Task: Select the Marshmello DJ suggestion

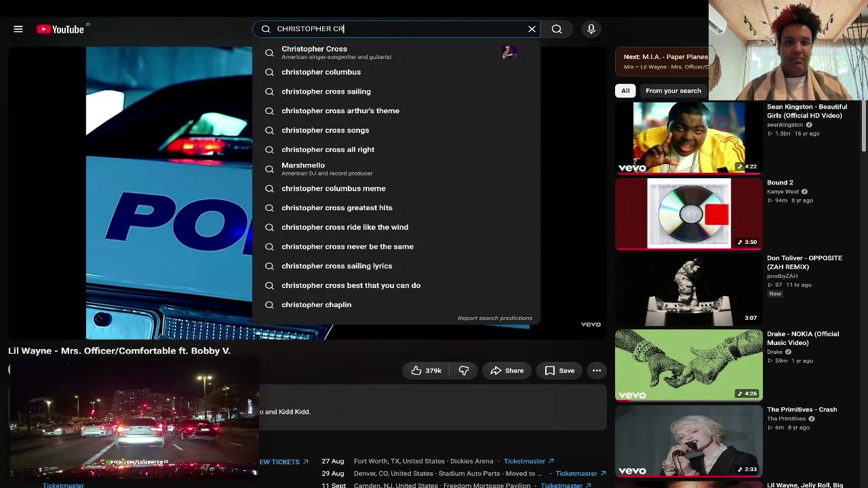Action: pos(396,169)
